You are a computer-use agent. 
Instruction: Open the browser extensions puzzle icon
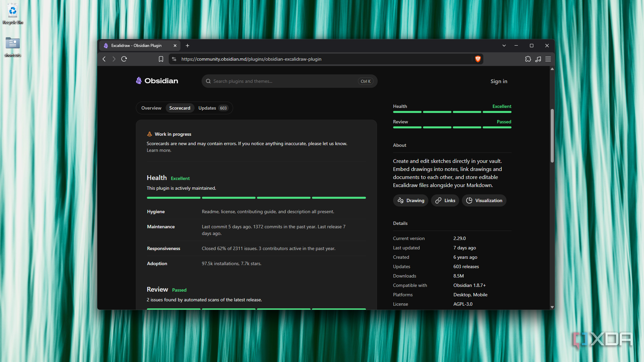click(528, 59)
